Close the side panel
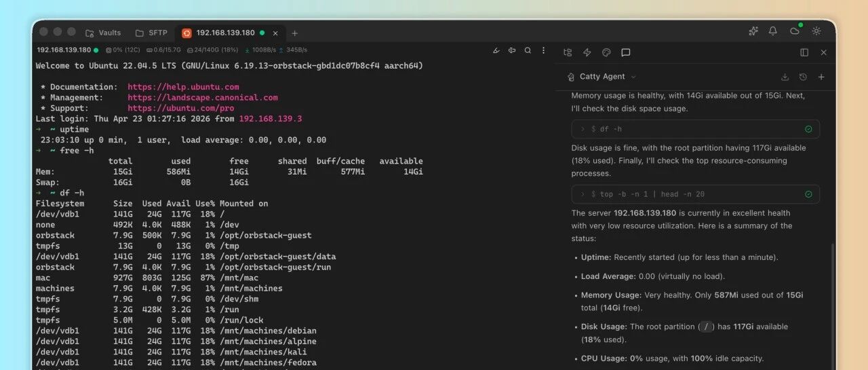 click(x=823, y=52)
